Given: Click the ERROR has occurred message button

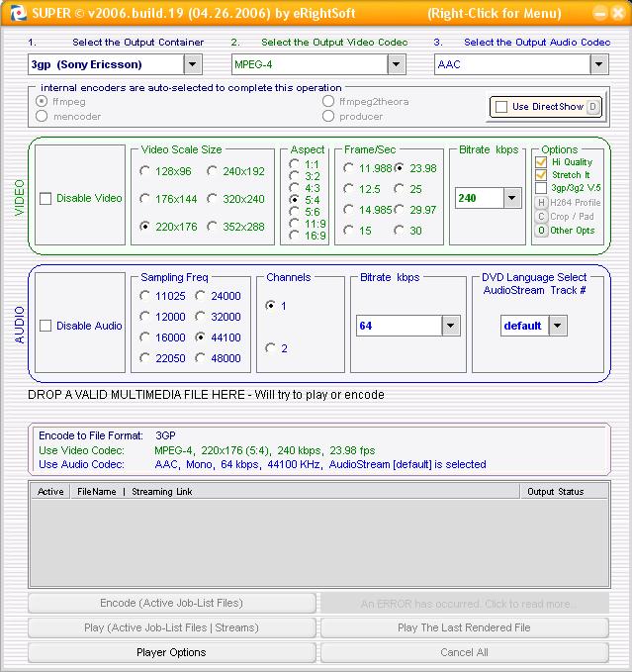Looking at the screenshot, I should pos(465,604).
